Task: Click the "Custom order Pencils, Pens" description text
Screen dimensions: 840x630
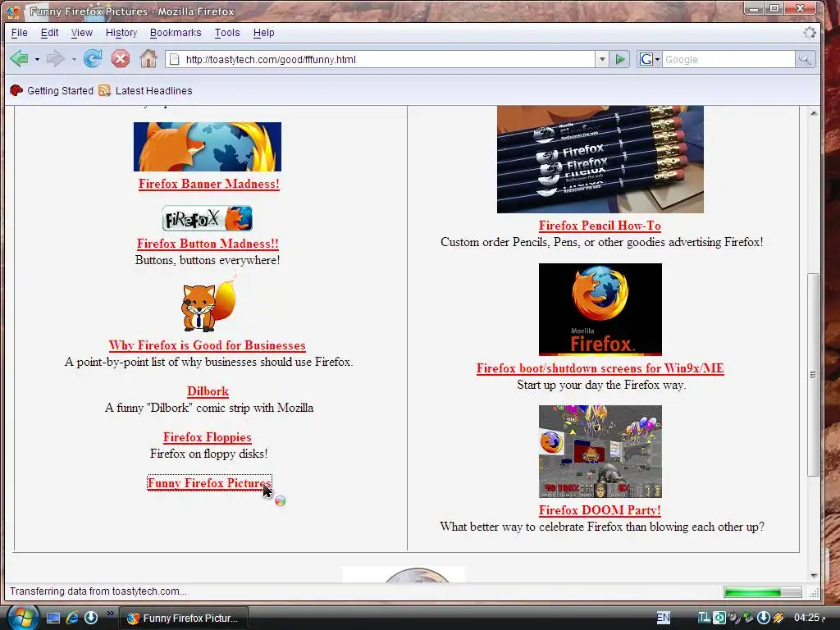Action: click(601, 242)
